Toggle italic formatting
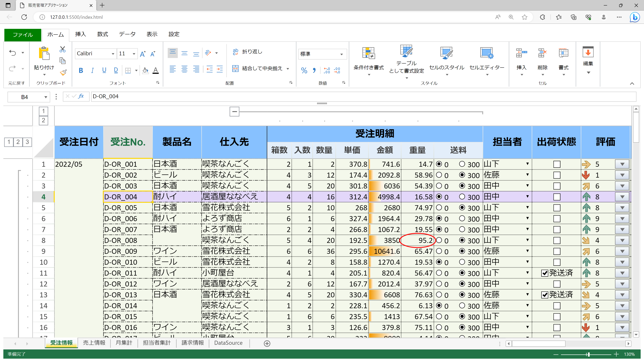 93,70
